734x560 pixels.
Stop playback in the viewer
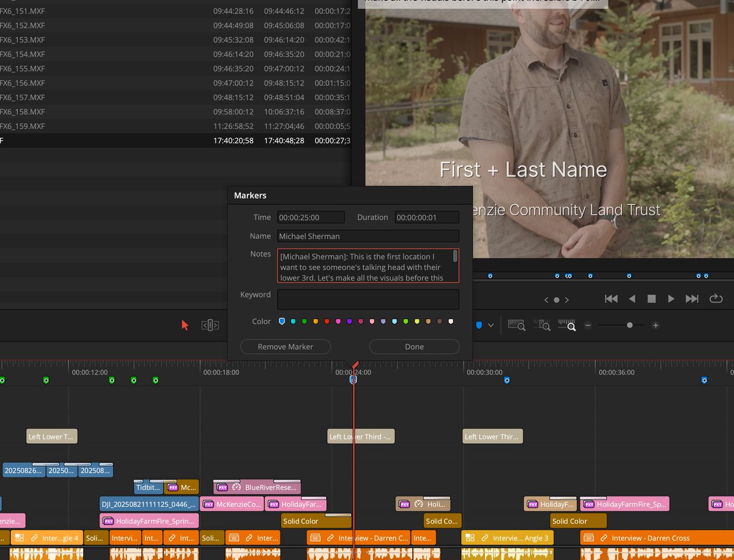tap(652, 298)
